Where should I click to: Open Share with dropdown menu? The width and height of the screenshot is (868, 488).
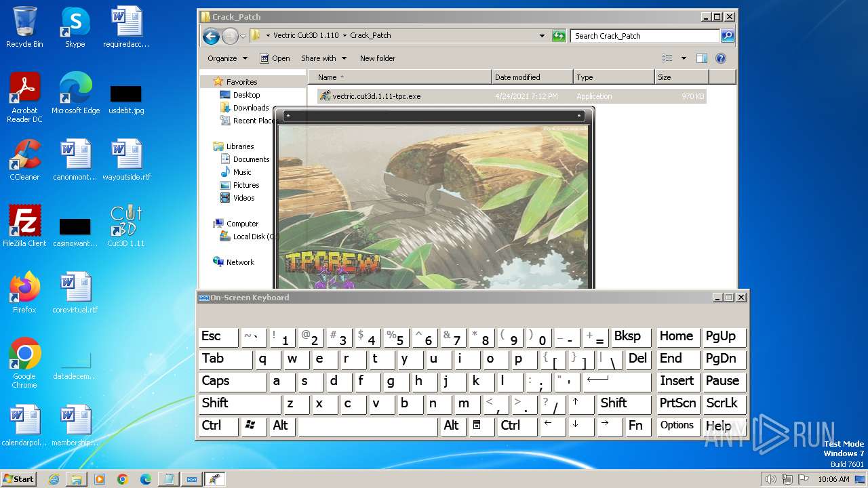323,58
